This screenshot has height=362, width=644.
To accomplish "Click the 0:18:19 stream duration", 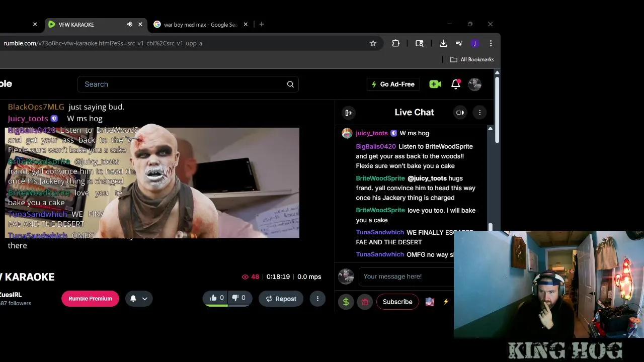I will coord(278,277).
